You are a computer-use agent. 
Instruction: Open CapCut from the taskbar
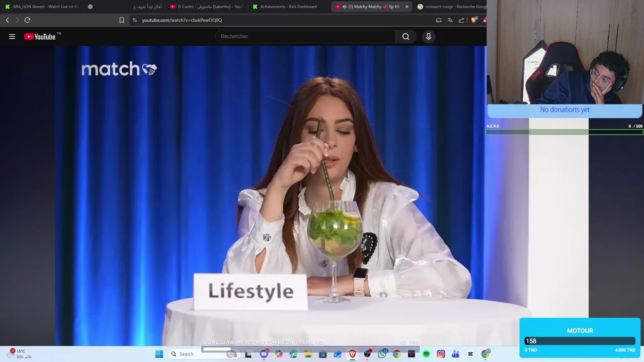[x=470, y=354]
